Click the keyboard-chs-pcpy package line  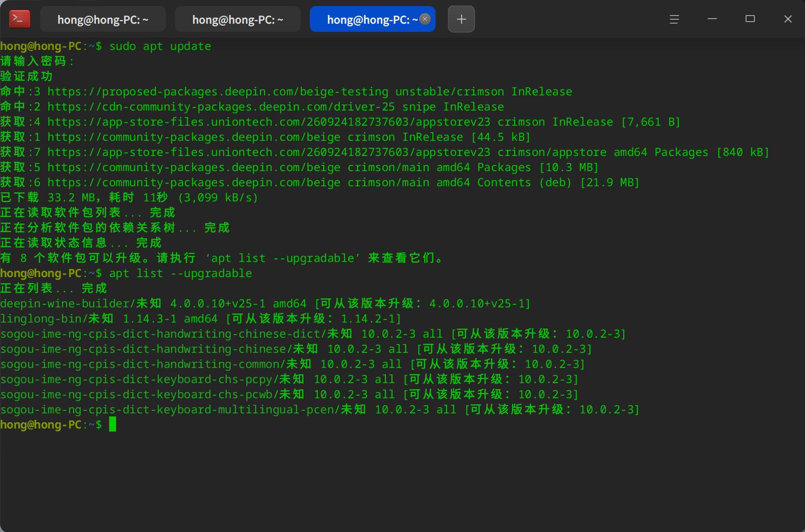(289, 379)
